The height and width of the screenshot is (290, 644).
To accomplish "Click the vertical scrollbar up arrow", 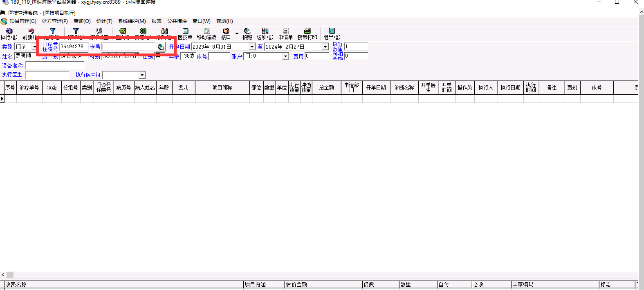I will 641,12.
